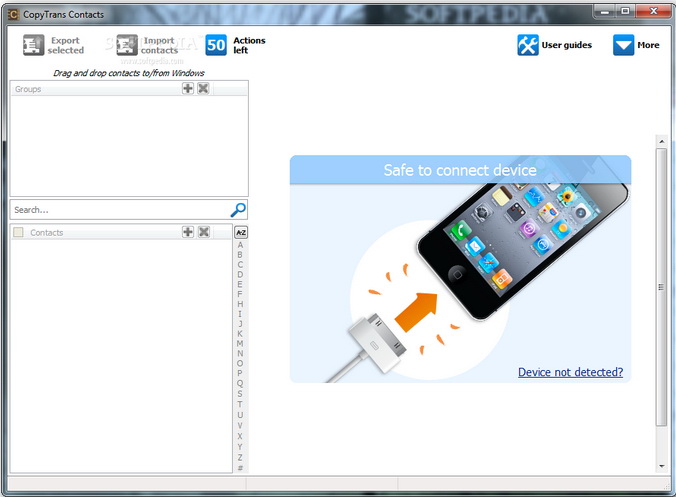Screen dimensions: 676x497
Task: Jump to letter A in index
Action: click(x=240, y=245)
